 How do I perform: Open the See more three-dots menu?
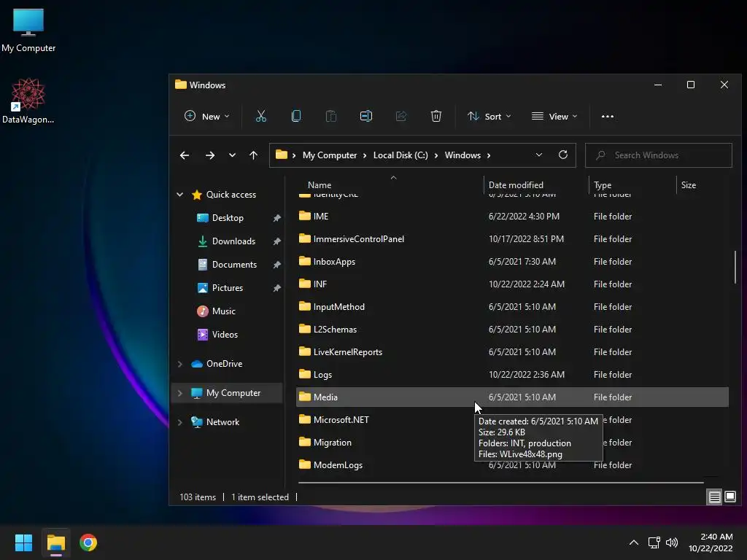(608, 116)
